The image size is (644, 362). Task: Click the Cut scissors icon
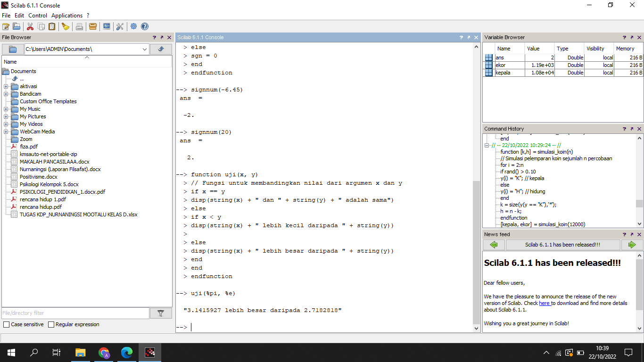click(30, 26)
